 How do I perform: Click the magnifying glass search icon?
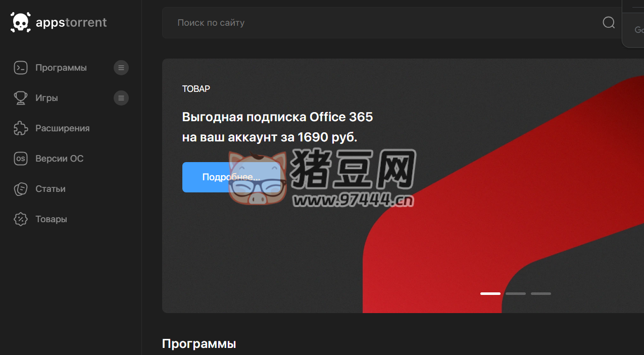(x=608, y=22)
